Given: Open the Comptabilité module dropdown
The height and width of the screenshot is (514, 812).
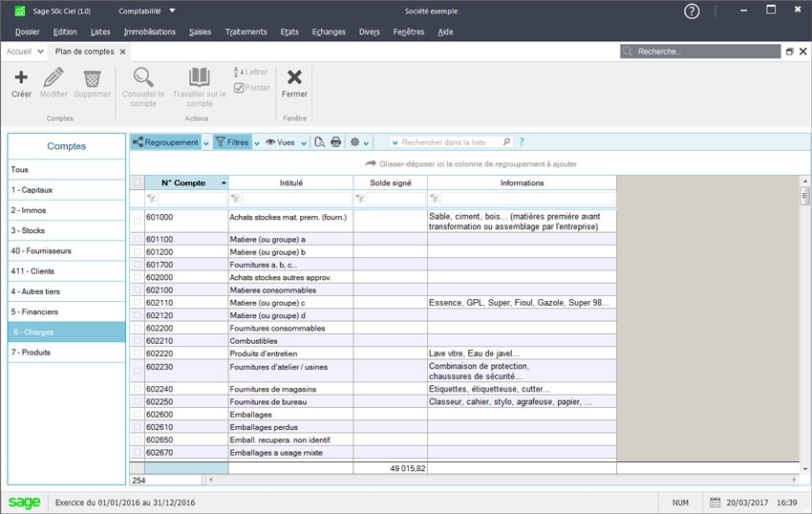Looking at the screenshot, I should click(172, 11).
